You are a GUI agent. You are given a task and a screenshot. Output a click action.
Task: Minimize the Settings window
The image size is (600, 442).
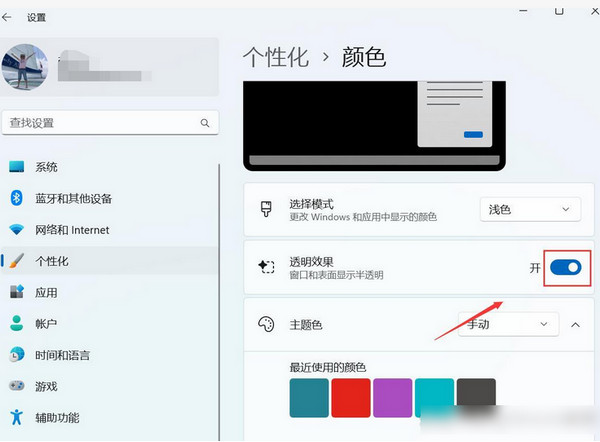pos(523,11)
